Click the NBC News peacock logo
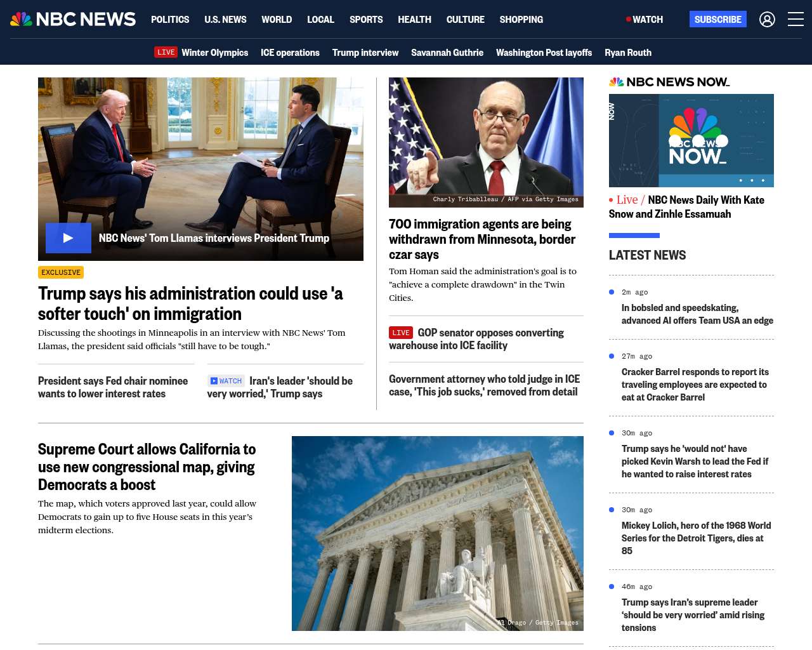The image size is (812, 650). 73,19
